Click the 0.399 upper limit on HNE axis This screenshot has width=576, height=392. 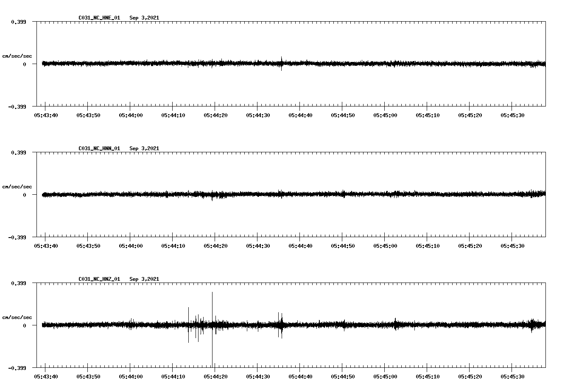[18, 22]
